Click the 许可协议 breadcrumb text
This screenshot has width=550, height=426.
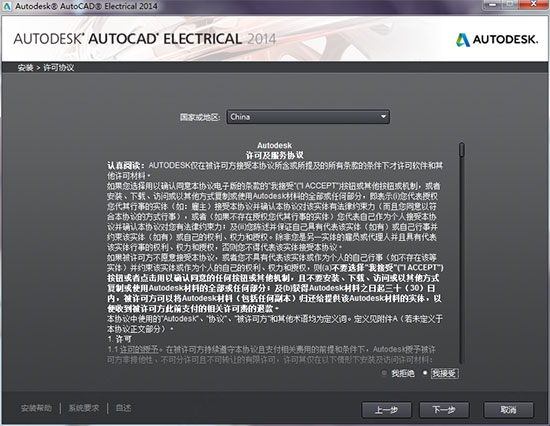pyautogui.click(x=59, y=68)
